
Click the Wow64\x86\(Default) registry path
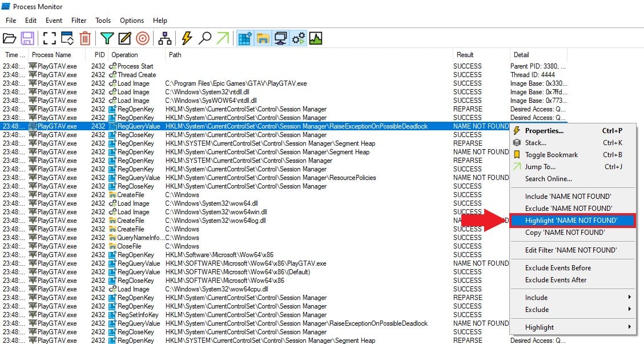[x=238, y=272]
